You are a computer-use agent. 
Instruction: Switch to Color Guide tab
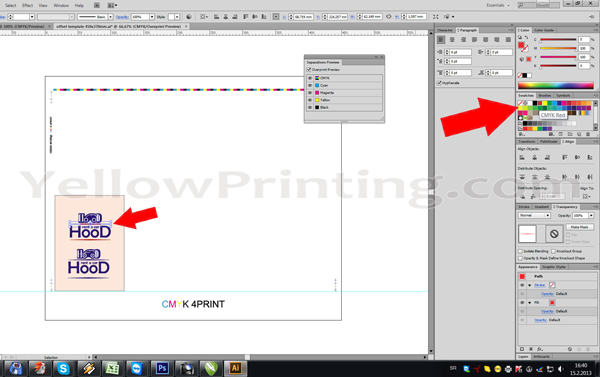coord(544,30)
